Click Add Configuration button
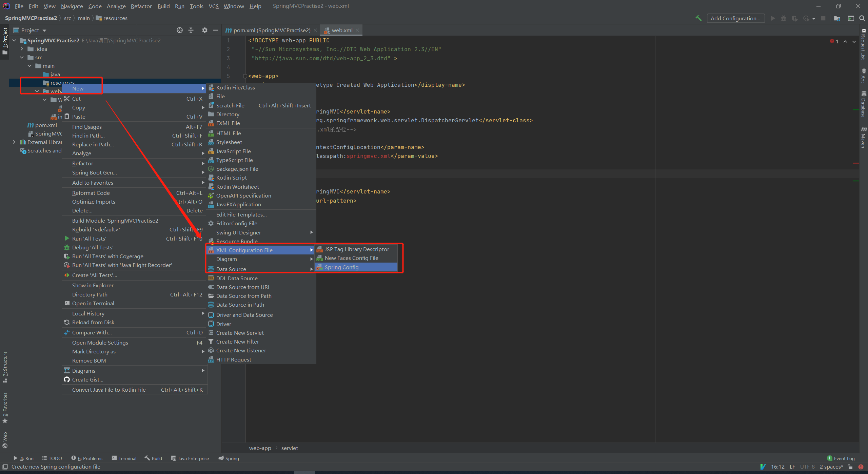Image resolution: width=868 pixels, height=474 pixels. tap(735, 18)
